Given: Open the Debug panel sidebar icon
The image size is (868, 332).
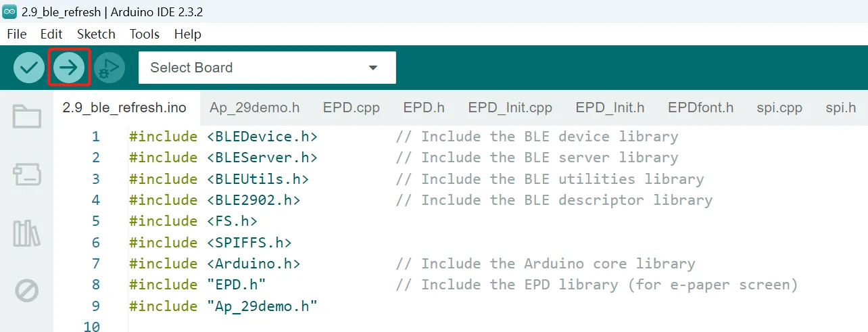Looking at the screenshot, I should coord(27,291).
